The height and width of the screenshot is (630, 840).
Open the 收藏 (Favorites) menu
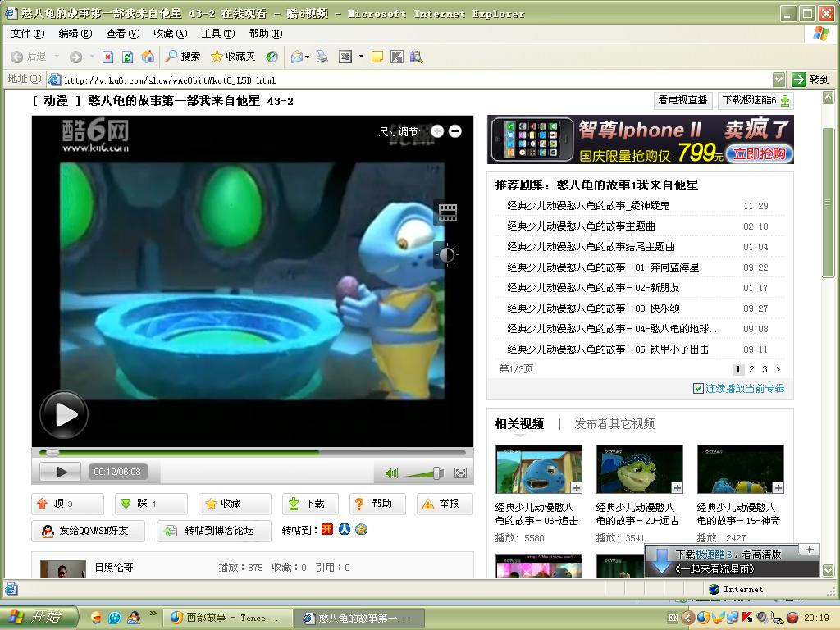click(171, 33)
